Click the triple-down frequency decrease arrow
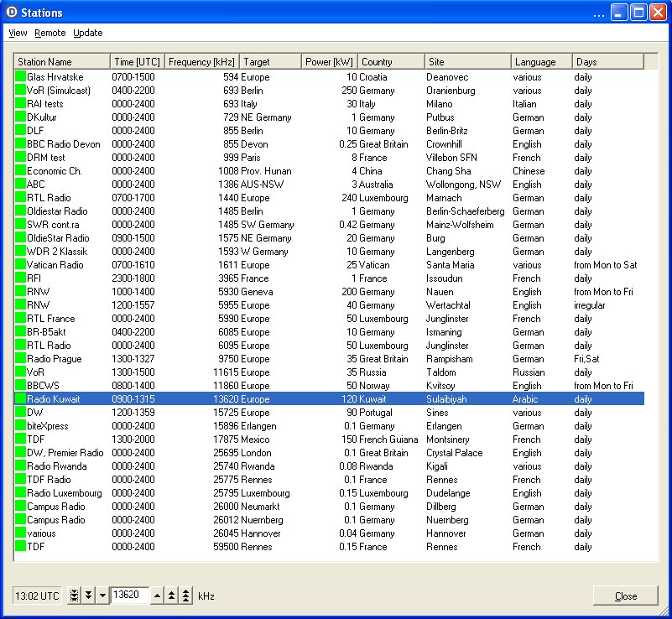The width and height of the screenshot is (672, 619). pos(75,596)
